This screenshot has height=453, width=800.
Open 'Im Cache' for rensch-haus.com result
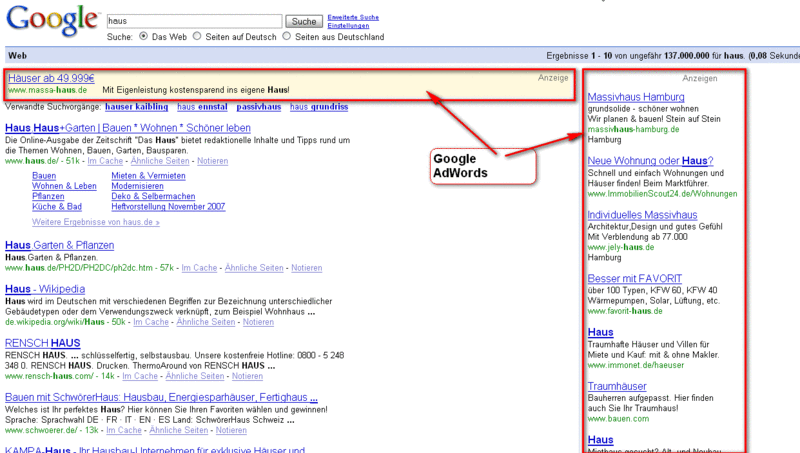tap(140, 376)
